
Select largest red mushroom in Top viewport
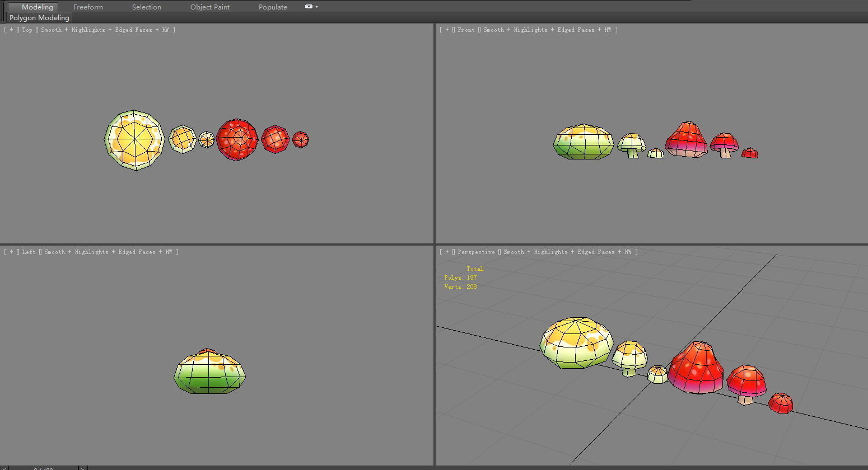coord(237,139)
